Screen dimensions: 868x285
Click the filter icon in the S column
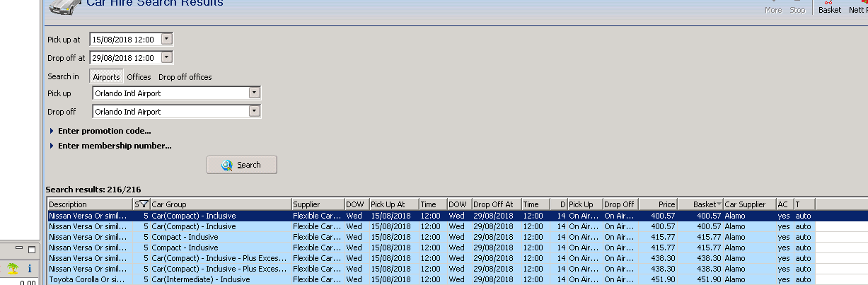pyautogui.click(x=144, y=204)
